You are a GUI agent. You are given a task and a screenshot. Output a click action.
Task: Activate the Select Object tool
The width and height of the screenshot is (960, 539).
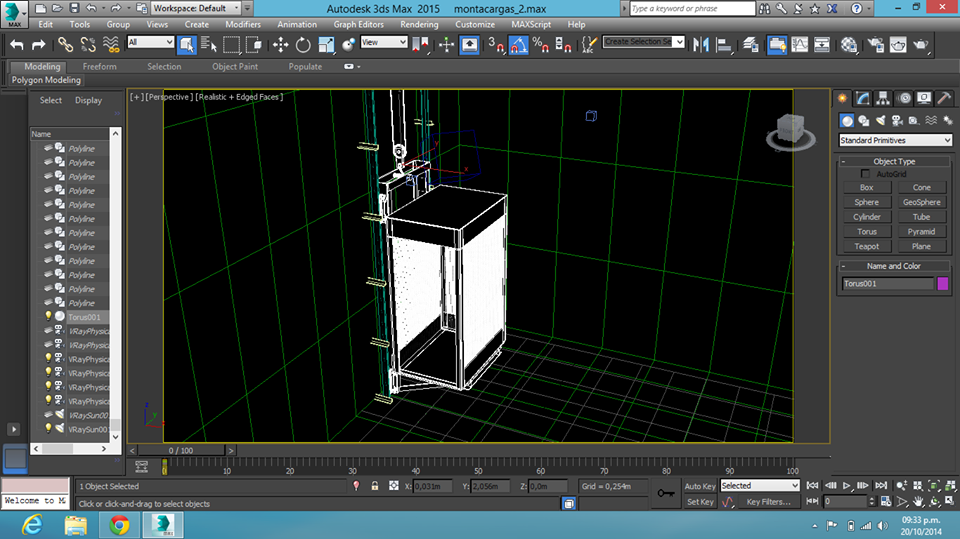(x=186, y=44)
